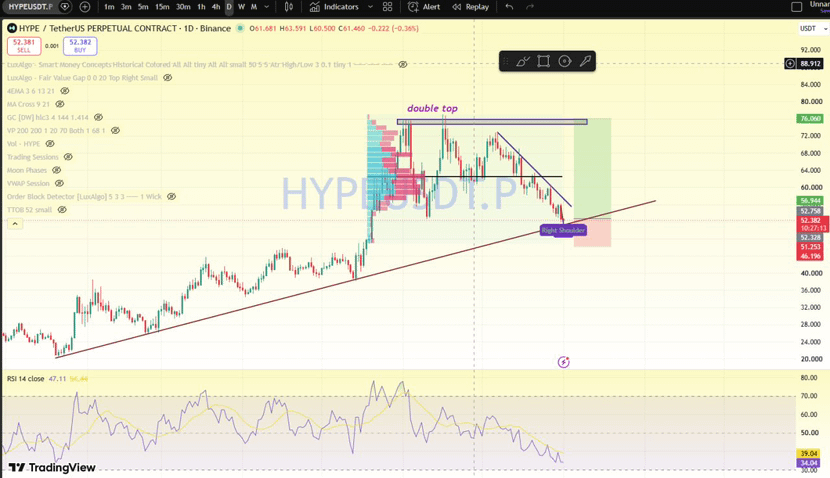Viewport: 830px width, 478px height.
Task: Show the Order Block Detector indicator
Action: pos(172,196)
